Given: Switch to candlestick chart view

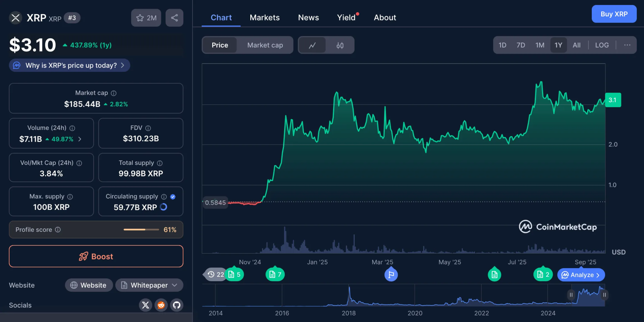Looking at the screenshot, I should tap(340, 45).
